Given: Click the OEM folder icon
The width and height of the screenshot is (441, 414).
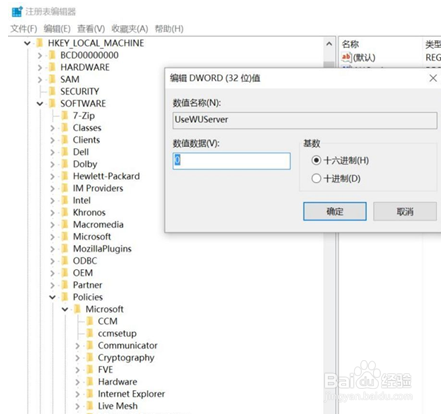Looking at the screenshot, I should [x=65, y=273].
